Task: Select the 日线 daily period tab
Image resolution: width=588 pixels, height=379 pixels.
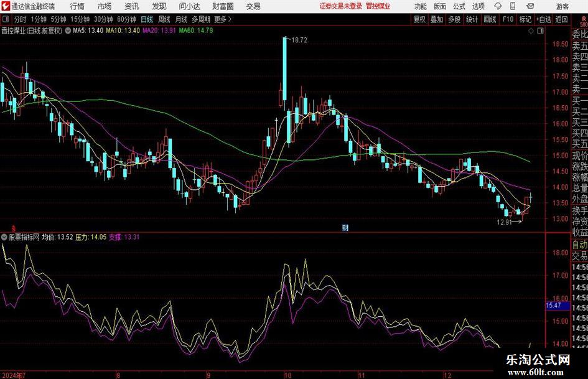Action: pos(147,19)
